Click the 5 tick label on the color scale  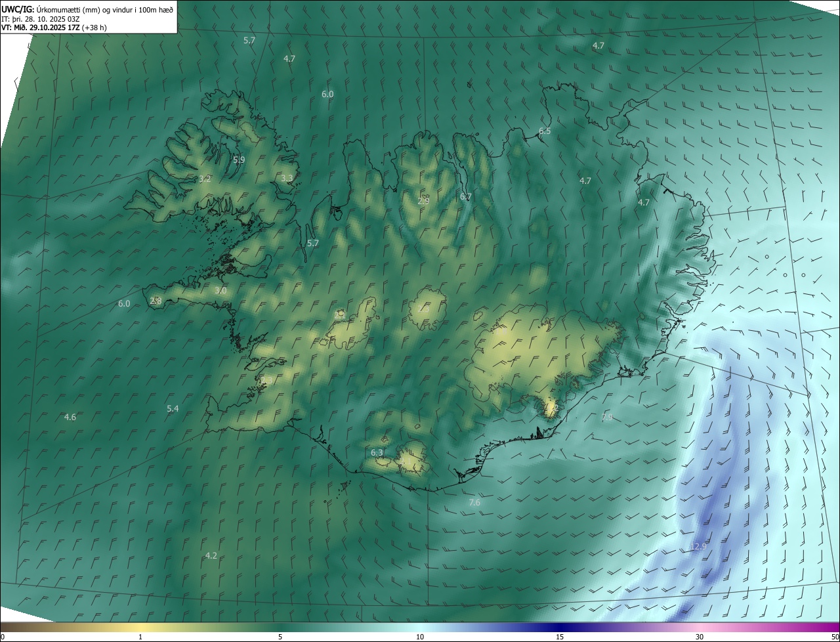(x=280, y=637)
